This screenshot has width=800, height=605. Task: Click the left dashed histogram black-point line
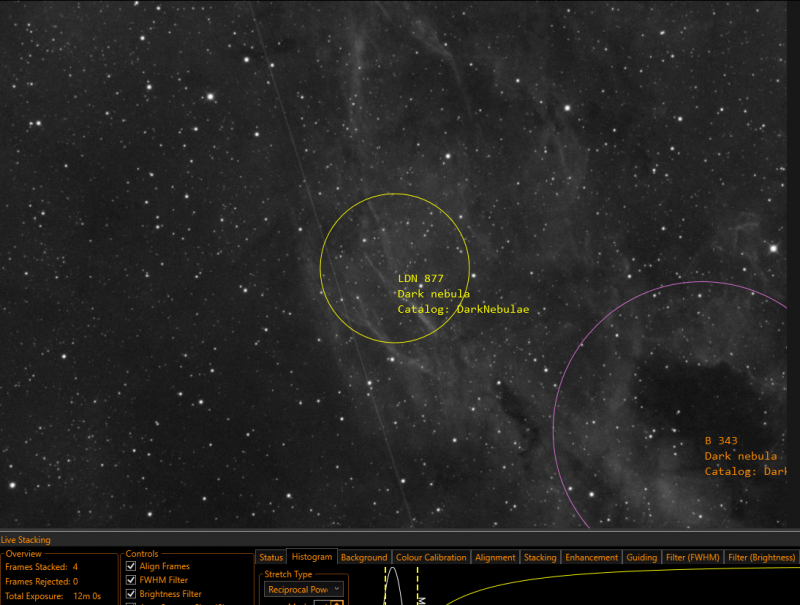point(385,586)
